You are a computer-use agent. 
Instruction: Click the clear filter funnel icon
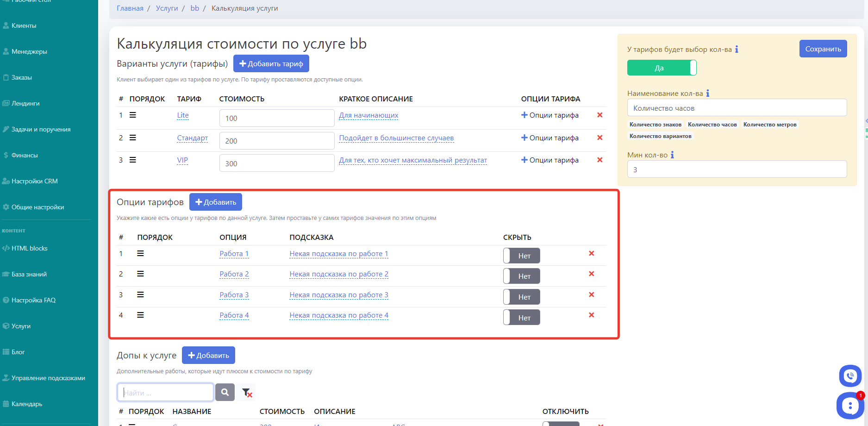click(x=247, y=392)
